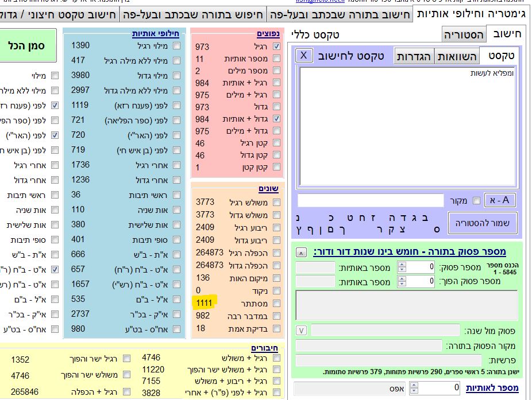The height and width of the screenshot is (400, 532).
Task: Collapse the מספר פסוק בתורה section with the ^ button
Action: (x=302, y=253)
